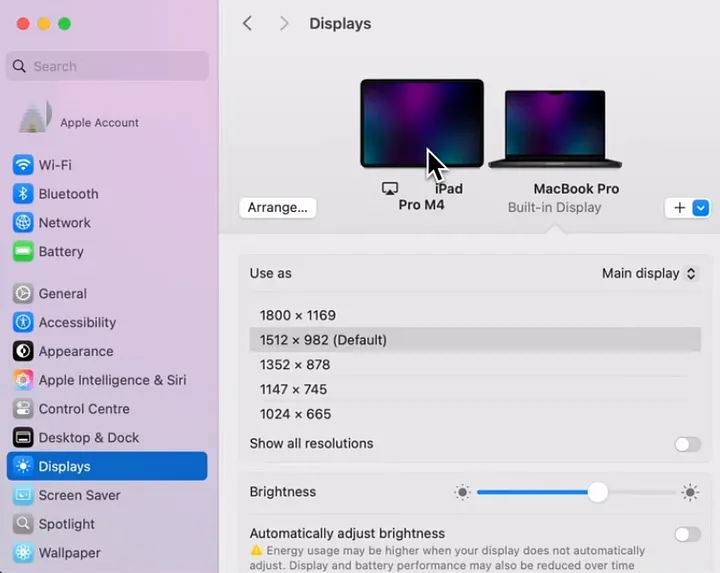This screenshot has width=720, height=573.
Task: Choose 1512 × 982 (Default) resolution
Action: click(x=475, y=340)
